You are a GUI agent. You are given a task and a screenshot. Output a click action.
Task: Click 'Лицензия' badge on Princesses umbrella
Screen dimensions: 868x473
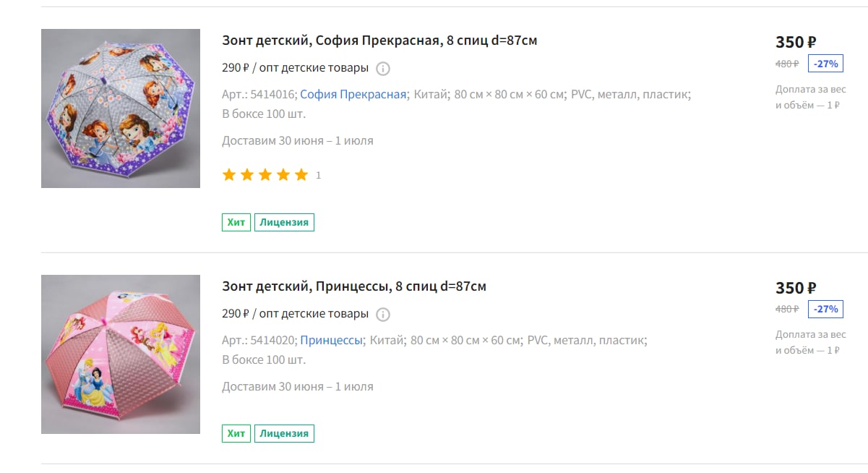point(284,433)
